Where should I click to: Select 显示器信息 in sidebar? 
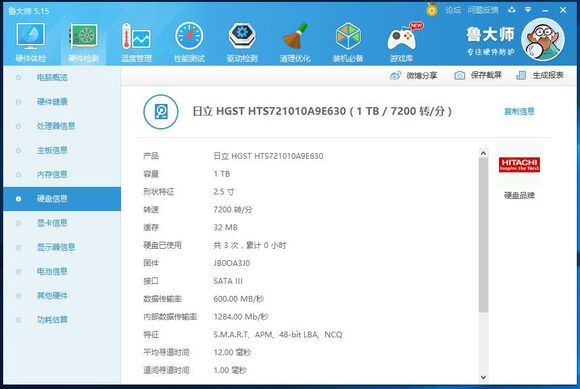(62, 247)
